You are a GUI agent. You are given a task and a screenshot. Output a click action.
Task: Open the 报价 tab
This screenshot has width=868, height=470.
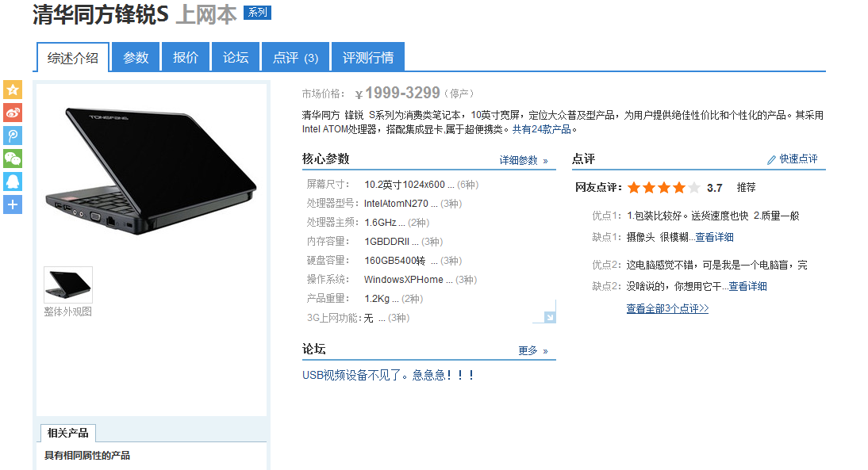[x=186, y=57]
